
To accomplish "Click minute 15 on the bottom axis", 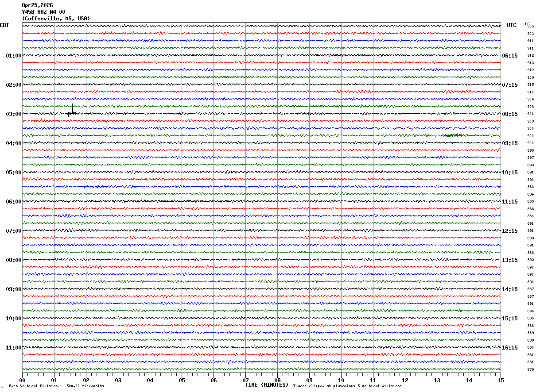I will point(500,380).
